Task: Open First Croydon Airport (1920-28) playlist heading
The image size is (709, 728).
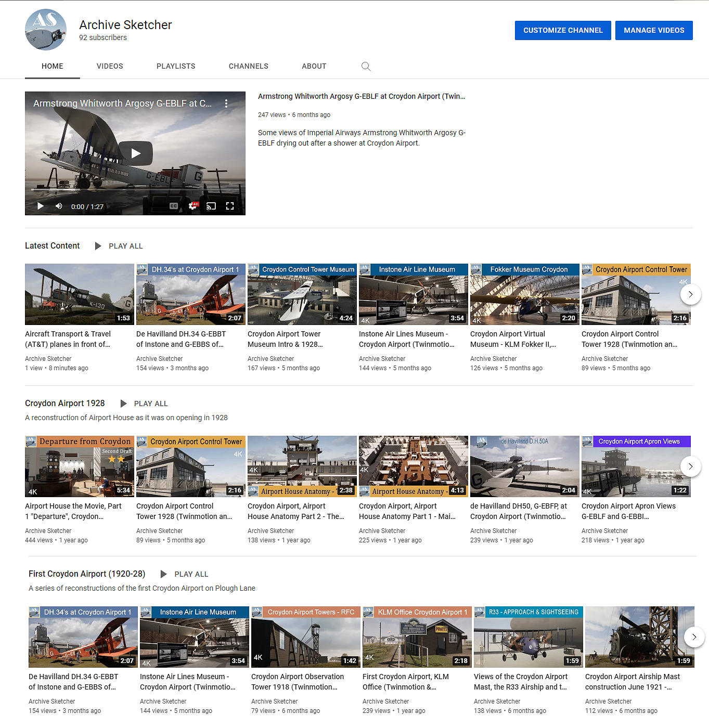Action: (87, 574)
